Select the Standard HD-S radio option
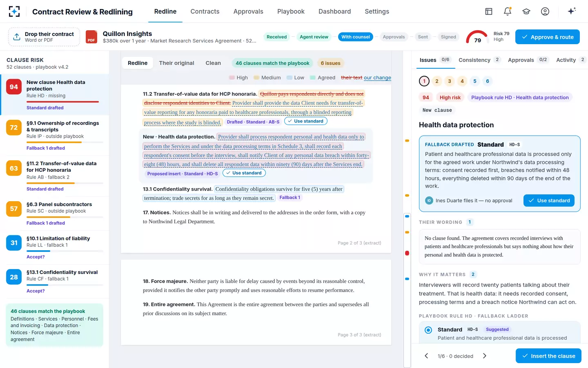The width and height of the screenshot is (588, 368). (428, 330)
